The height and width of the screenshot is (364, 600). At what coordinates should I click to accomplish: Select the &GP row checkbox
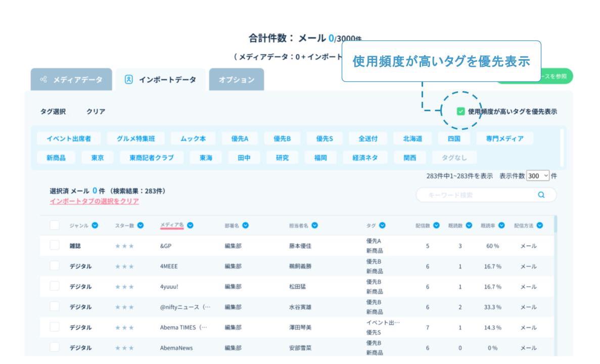point(55,245)
